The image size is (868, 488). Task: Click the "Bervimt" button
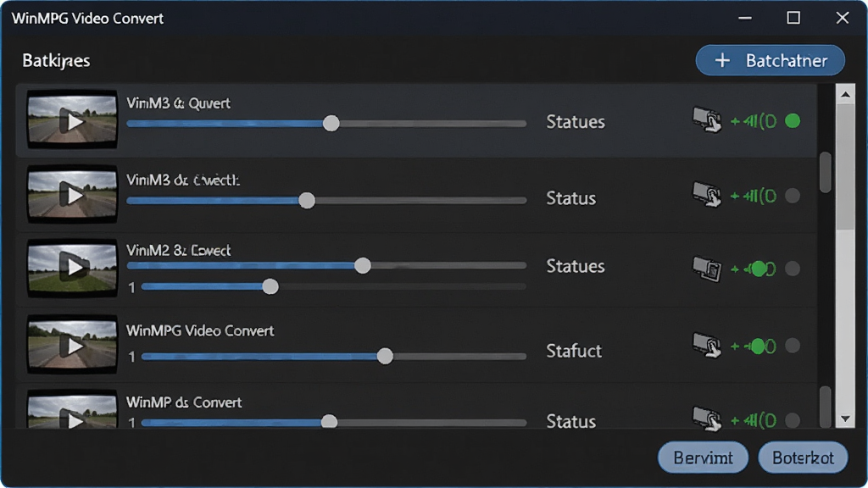click(x=703, y=457)
